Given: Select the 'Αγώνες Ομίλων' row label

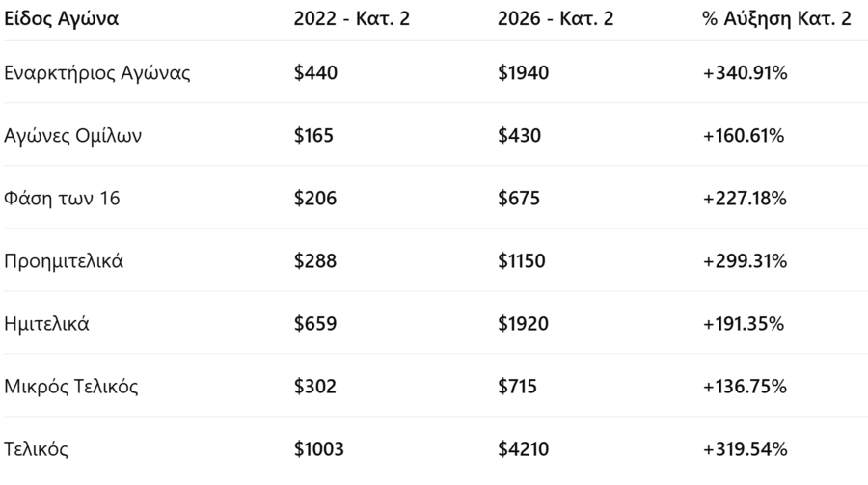Looking at the screenshot, I should [73, 136].
